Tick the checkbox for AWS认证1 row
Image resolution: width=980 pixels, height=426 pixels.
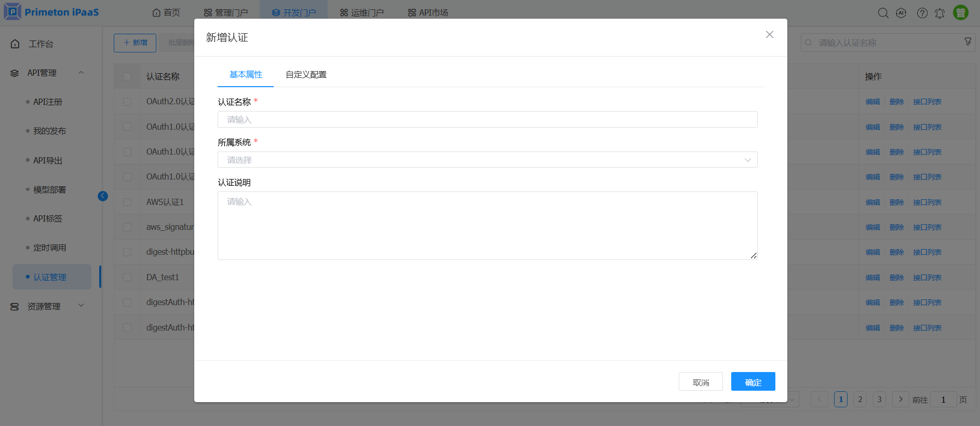point(127,202)
